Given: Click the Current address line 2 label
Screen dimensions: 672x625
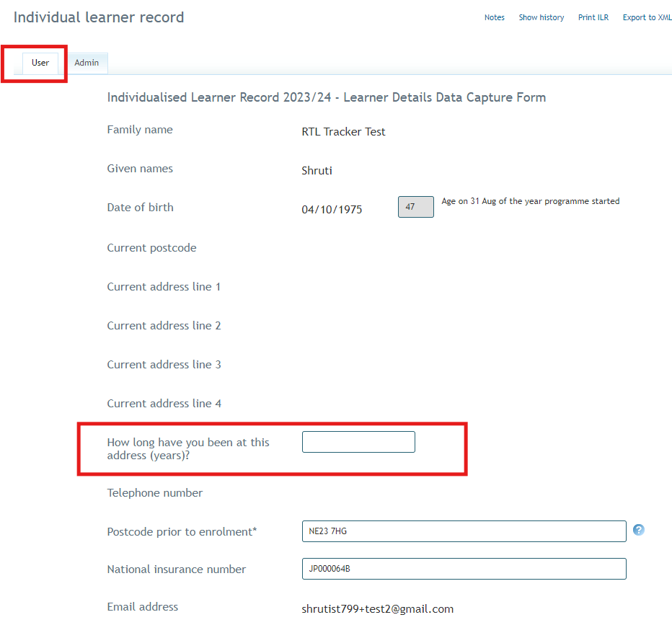Looking at the screenshot, I should point(164,326).
